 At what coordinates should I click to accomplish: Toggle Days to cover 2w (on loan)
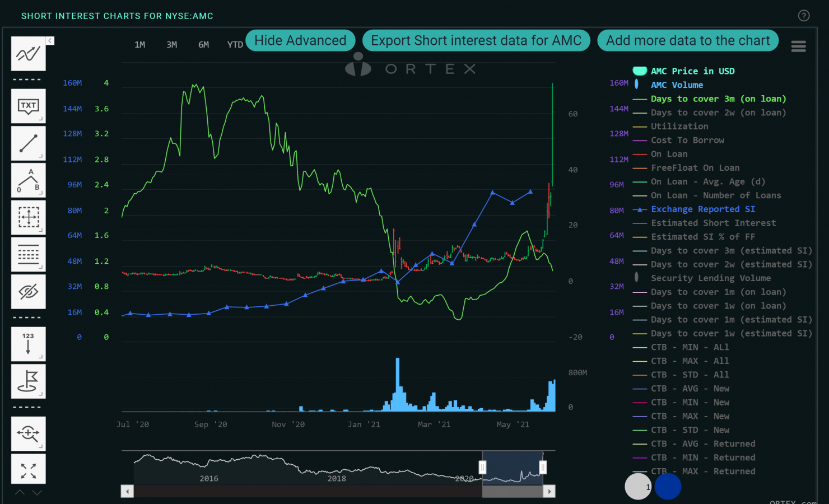coord(718,113)
